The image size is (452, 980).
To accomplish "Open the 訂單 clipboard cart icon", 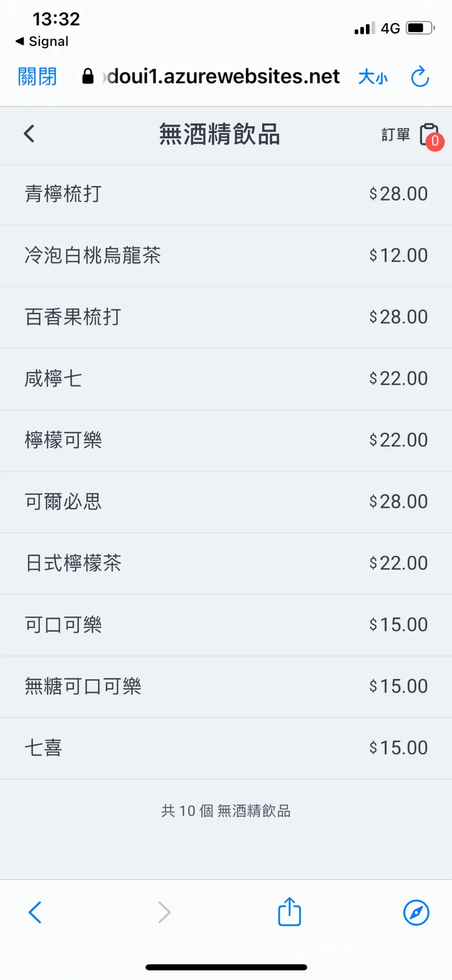I will click(x=429, y=135).
